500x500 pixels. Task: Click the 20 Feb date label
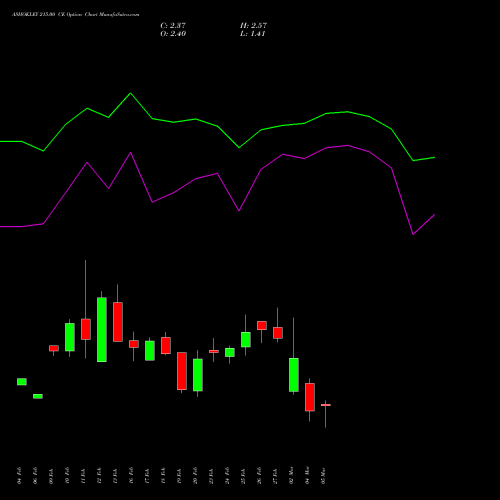click(195, 476)
